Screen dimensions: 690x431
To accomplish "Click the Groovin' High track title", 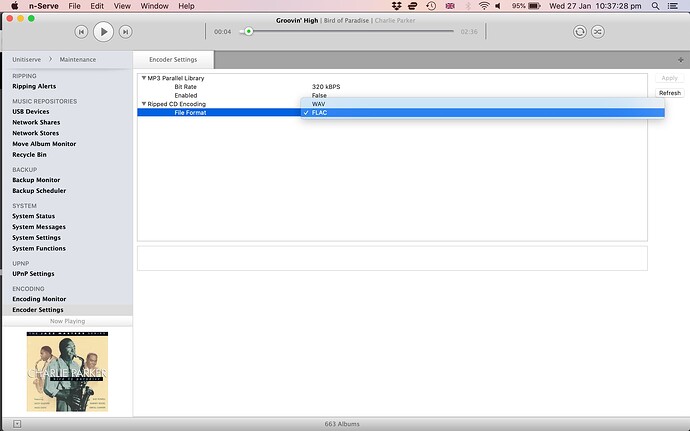I will tap(297, 20).
